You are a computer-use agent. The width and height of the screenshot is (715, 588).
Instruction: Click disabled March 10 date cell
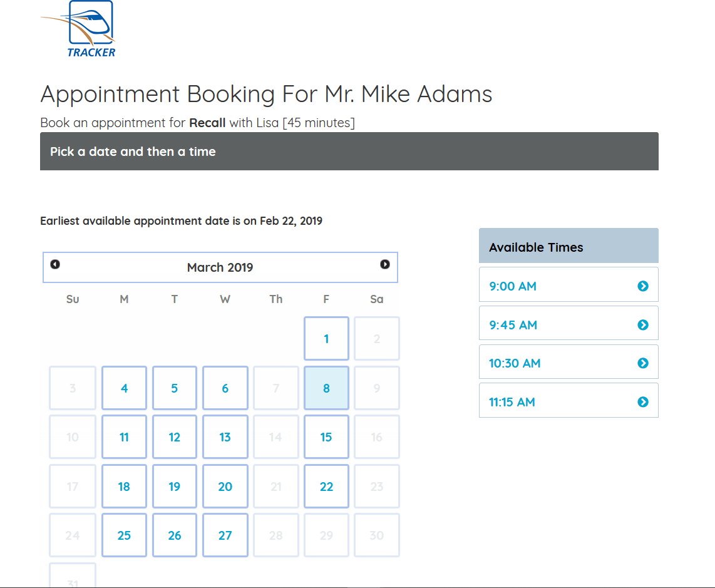(x=73, y=437)
